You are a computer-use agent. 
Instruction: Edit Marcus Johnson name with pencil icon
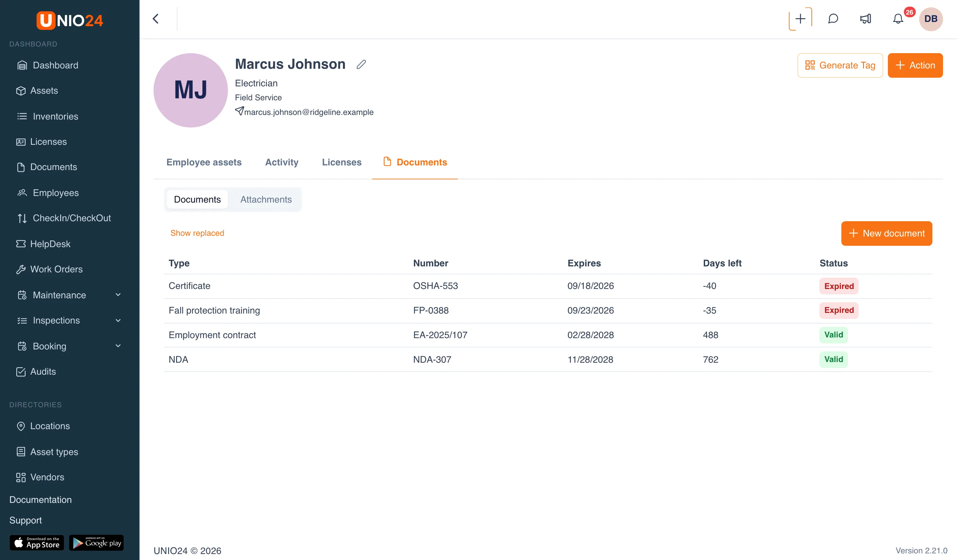tap(361, 64)
